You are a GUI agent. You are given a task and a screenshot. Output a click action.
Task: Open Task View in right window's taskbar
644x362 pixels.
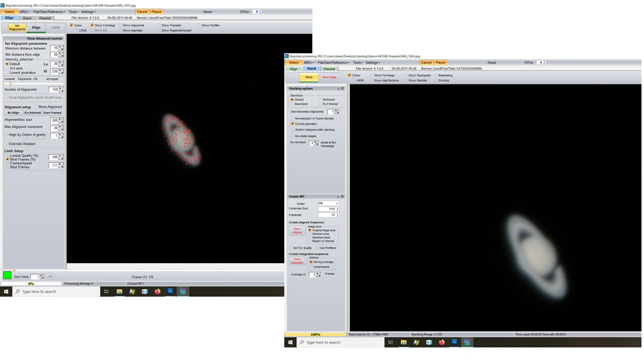pyautogui.click(x=390, y=342)
